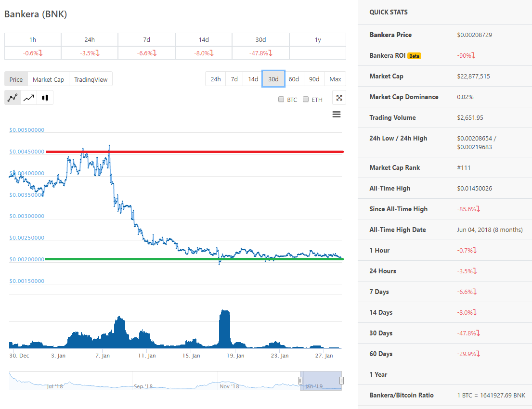This screenshot has height=409, width=532.
Task: Click the $0.00208729 Bankera Price value
Action: [x=474, y=35]
